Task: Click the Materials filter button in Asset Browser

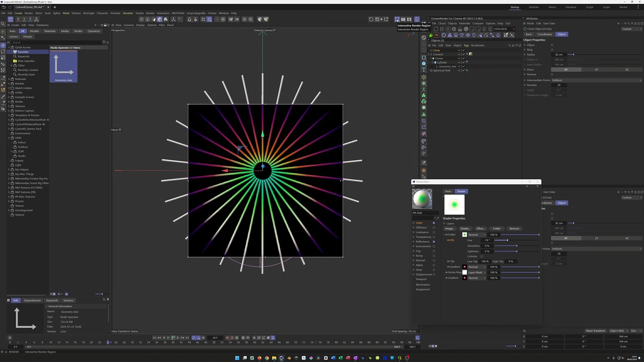Action: (50, 31)
